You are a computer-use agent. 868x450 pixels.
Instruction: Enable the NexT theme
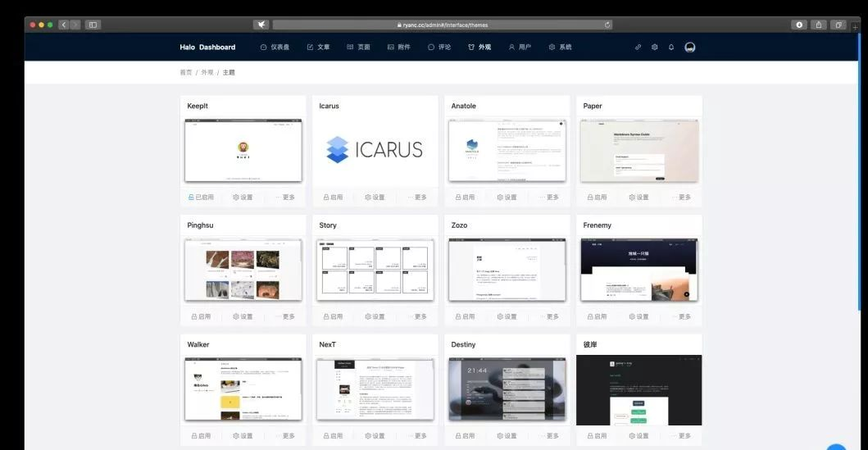[x=333, y=435]
